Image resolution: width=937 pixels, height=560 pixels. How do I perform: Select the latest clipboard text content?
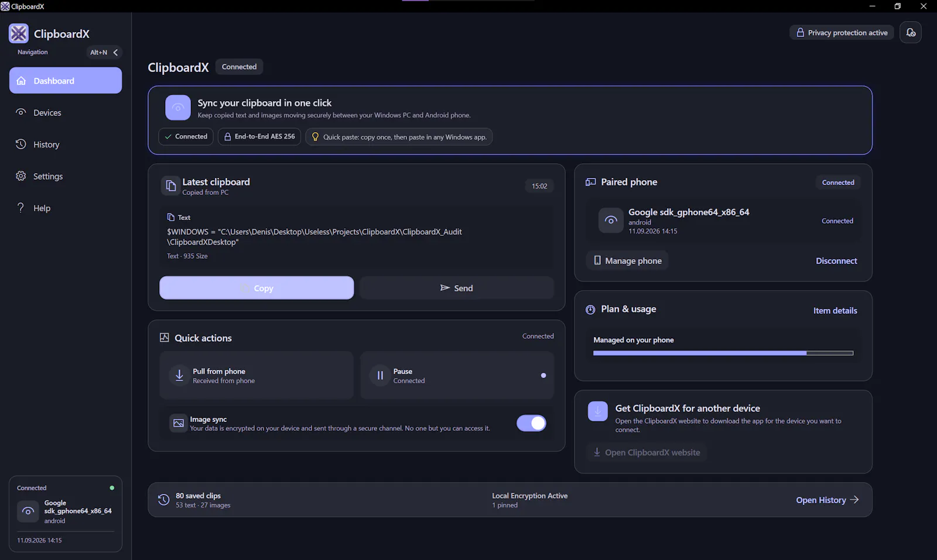pos(314,237)
